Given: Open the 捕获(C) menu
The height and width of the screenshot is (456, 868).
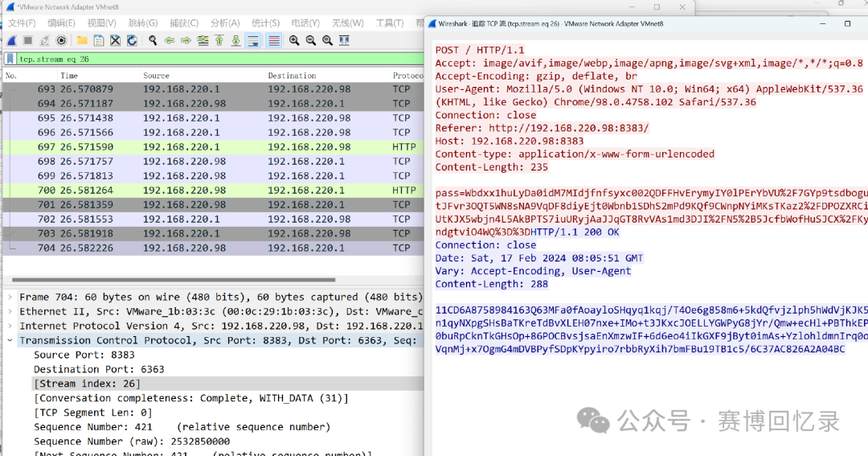Looking at the screenshot, I should click(x=184, y=23).
